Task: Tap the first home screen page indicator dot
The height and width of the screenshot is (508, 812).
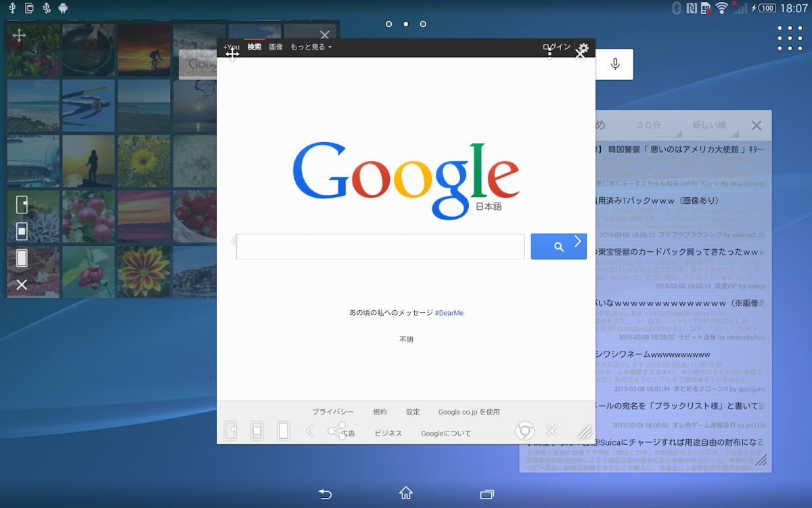Action: [389, 24]
